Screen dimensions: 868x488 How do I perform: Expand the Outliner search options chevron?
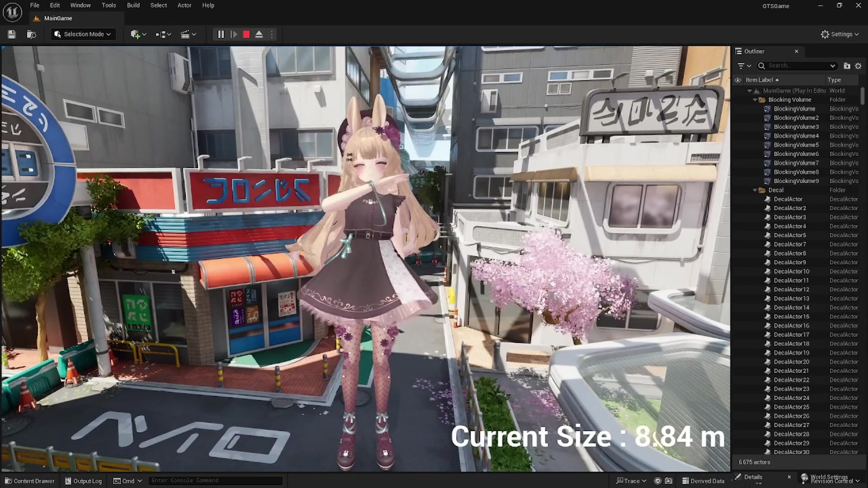(x=832, y=66)
